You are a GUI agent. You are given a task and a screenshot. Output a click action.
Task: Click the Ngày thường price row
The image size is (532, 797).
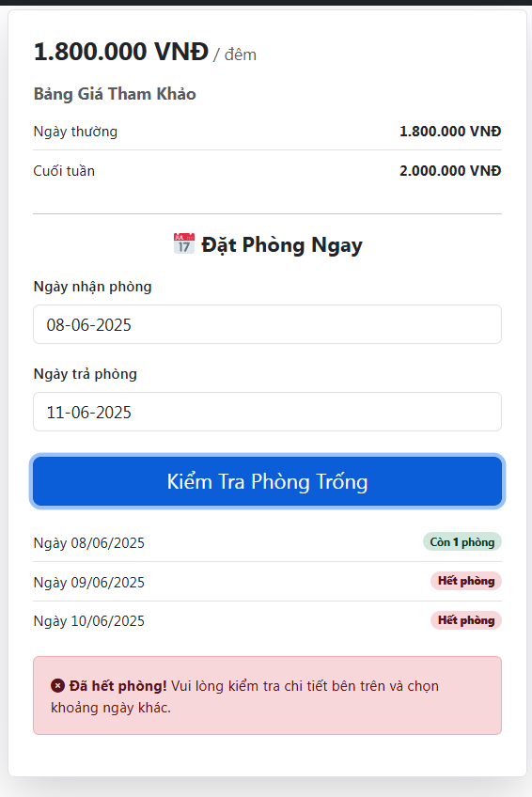tap(267, 132)
